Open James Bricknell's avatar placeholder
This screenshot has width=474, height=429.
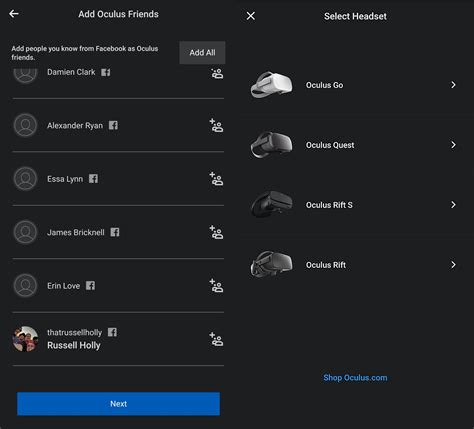[x=25, y=232]
